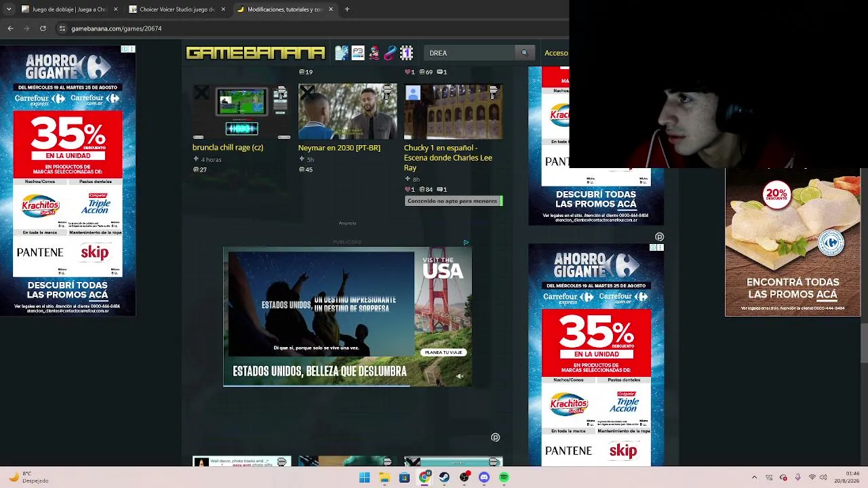Reload the current page
Image resolution: width=868 pixels, height=488 pixels.
click(x=43, y=28)
